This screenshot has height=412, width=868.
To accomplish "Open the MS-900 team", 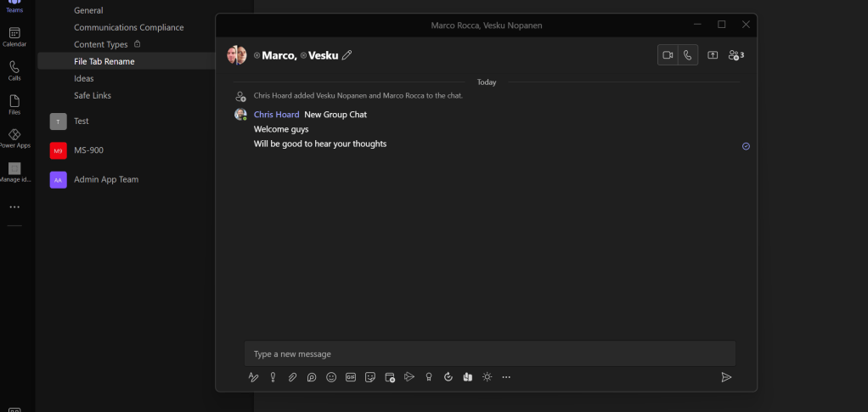I will 89,150.
